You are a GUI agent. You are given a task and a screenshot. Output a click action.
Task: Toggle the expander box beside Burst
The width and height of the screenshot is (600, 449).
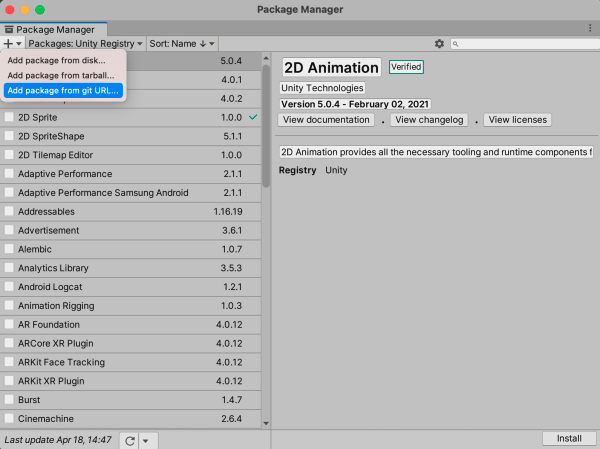pyautogui.click(x=9, y=400)
